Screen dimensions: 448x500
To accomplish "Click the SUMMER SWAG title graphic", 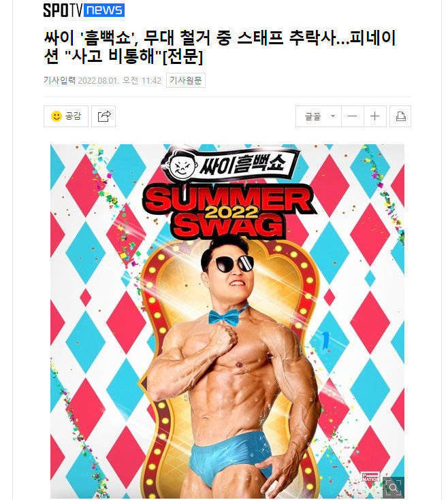I will [229, 212].
